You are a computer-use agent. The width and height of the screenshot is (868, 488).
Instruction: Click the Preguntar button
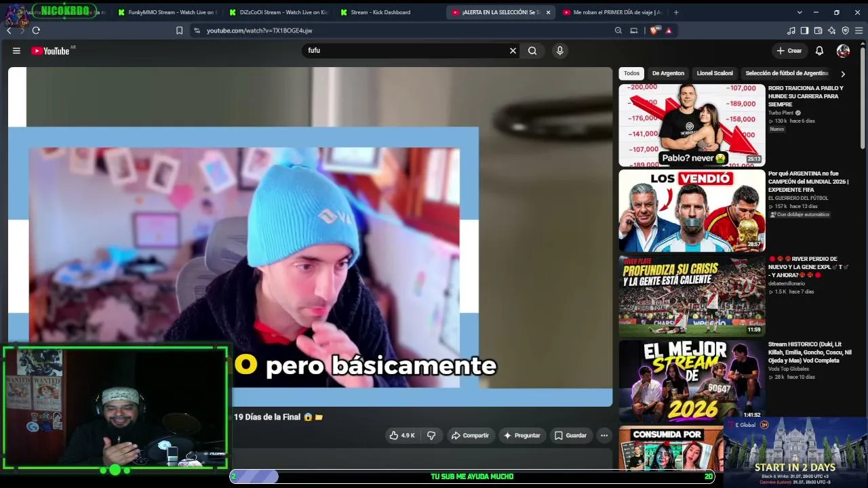coord(521,435)
